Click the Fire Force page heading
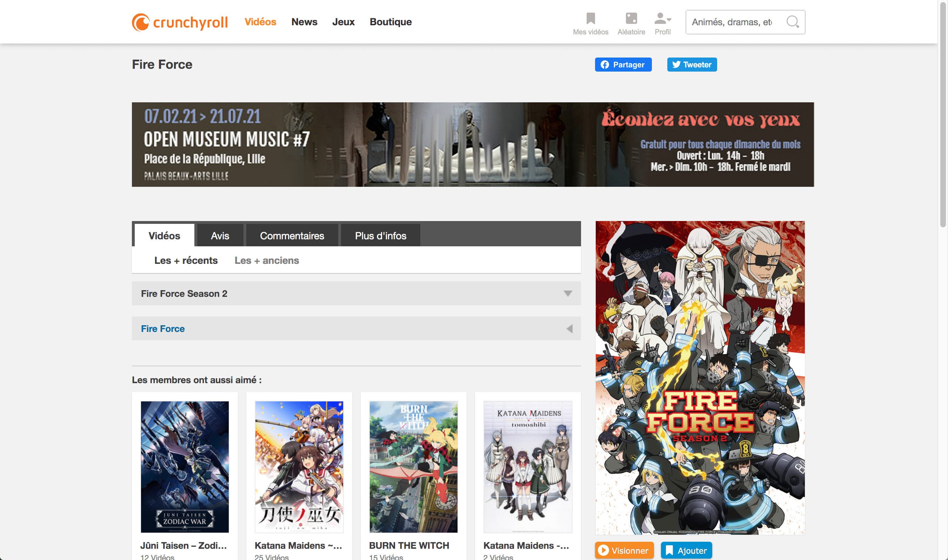 click(162, 64)
